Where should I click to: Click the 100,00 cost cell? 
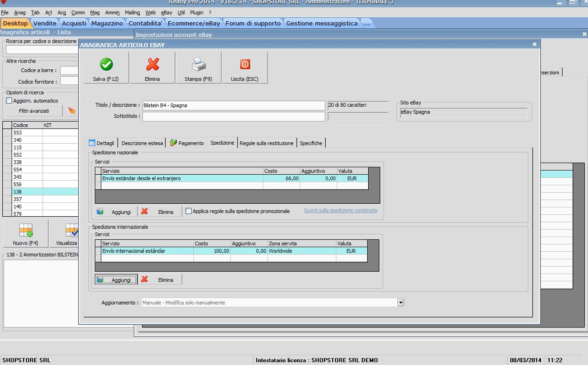coord(212,251)
